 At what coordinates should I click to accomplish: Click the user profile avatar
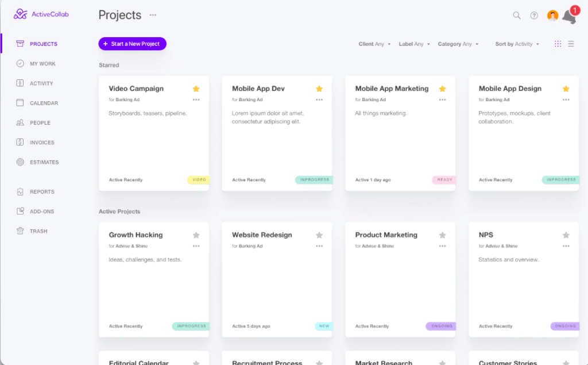(552, 16)
